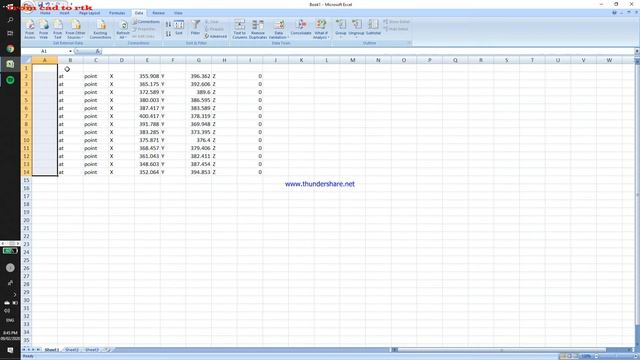
Task: Open the Refresh All dropdown
Action: [x=123, y=29]
